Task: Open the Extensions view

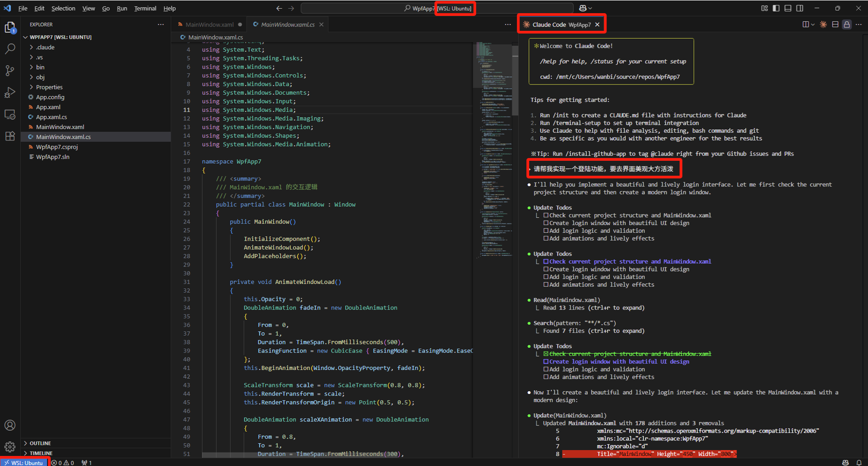Action: click(x=10, y=136)
